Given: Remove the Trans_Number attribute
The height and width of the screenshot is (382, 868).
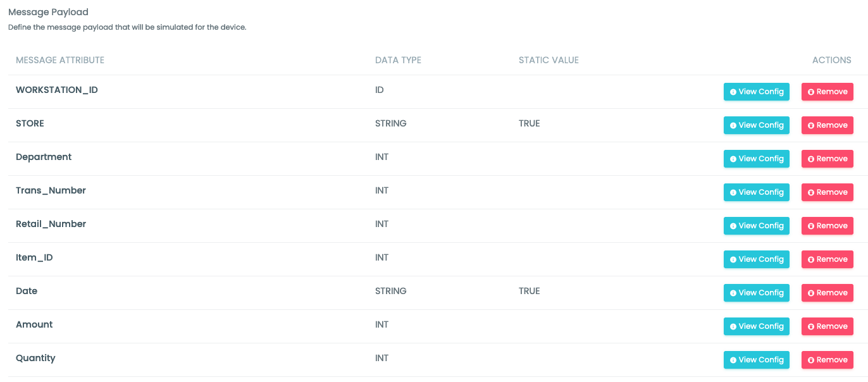Looking at the screenshot, I should coord(828,192).
